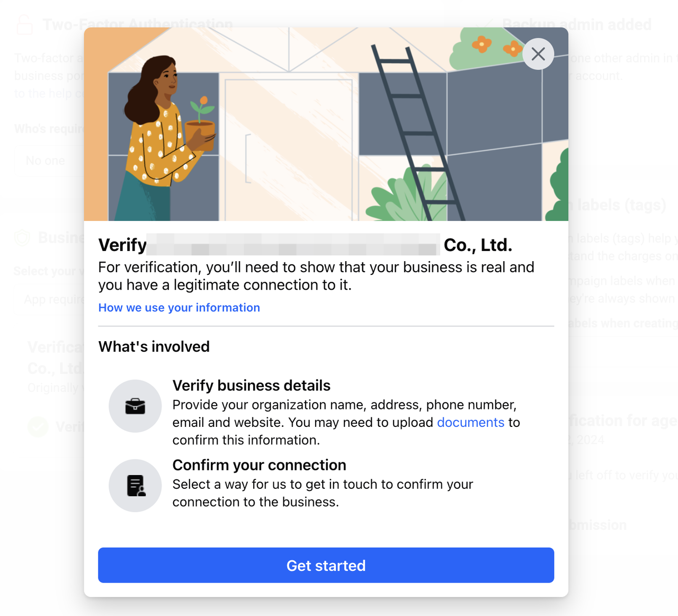Click the briefcase icon for business details

135,406
